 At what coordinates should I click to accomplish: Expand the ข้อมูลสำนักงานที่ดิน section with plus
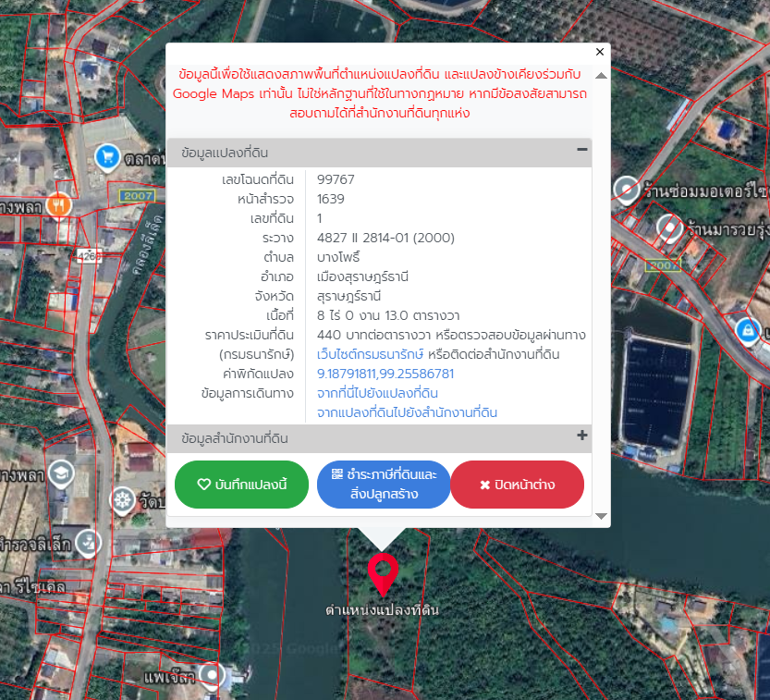[x=581, y=436]
